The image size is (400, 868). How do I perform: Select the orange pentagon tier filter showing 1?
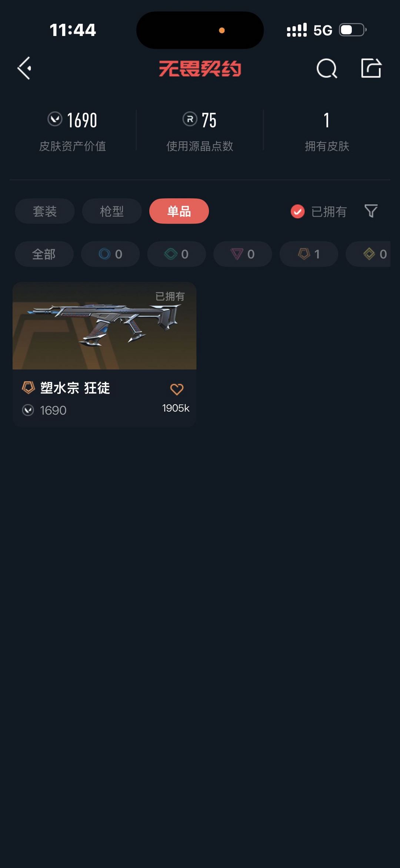pos(309,254)
